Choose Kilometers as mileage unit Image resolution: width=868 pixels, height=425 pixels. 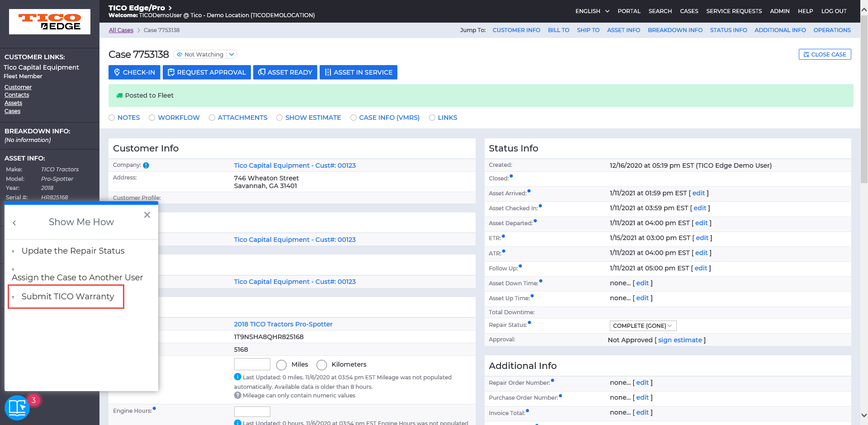point(321,365)
